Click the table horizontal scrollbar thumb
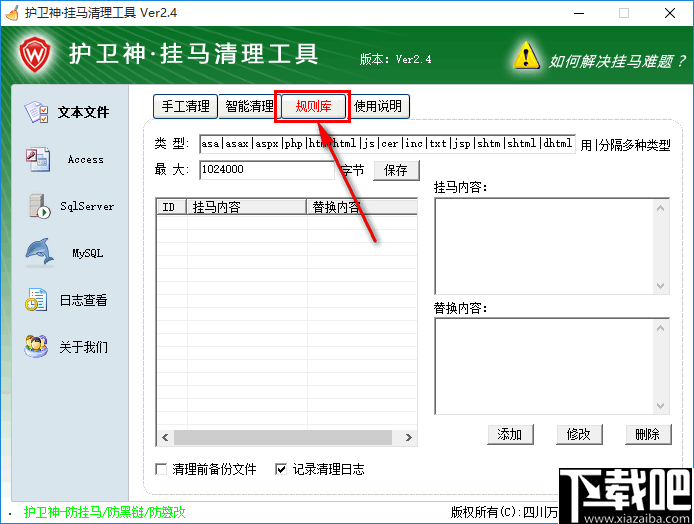The height and width of the screenshot is (524, 694). 283,438
